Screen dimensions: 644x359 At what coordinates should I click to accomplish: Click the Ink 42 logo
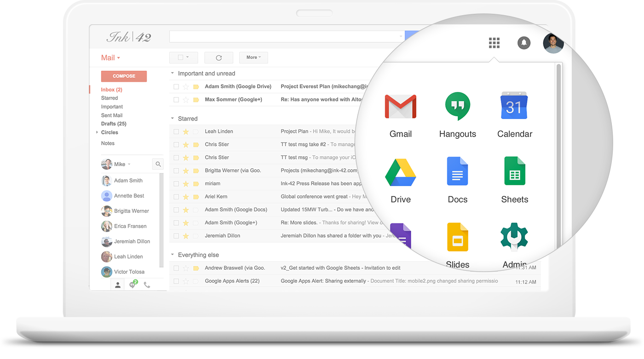point(129,37)
